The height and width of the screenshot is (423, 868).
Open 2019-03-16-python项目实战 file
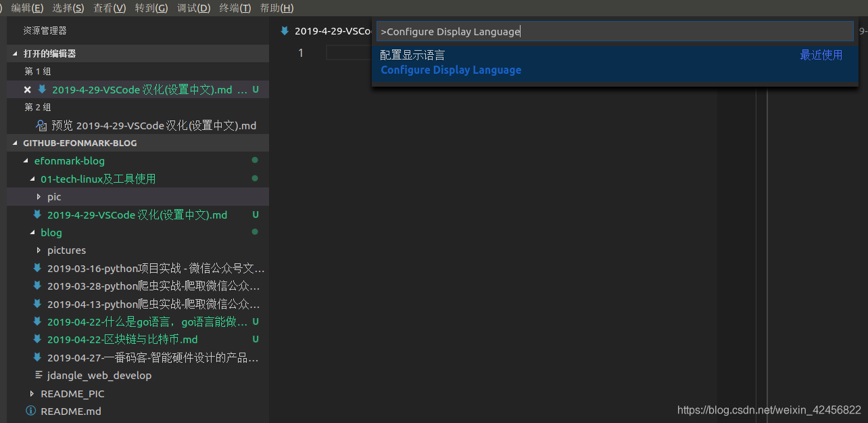point(155,268)
